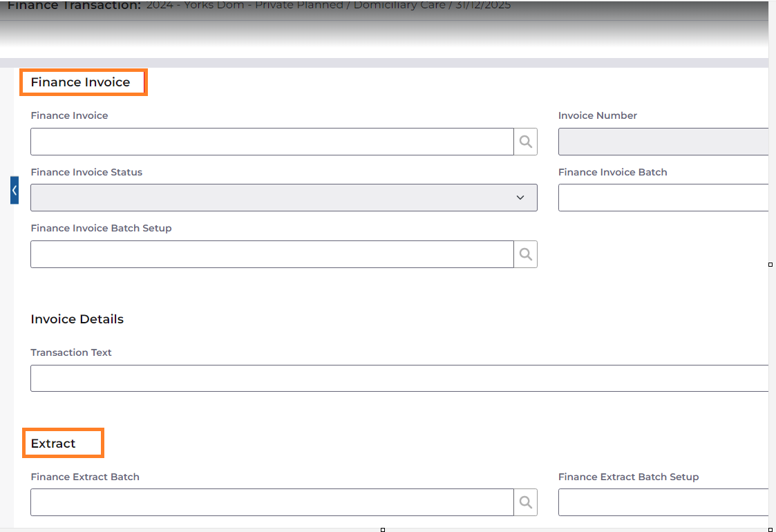The image size is (776, 532).
Task: Click the Finance Extract Batch label
Action: pos(85,477)
